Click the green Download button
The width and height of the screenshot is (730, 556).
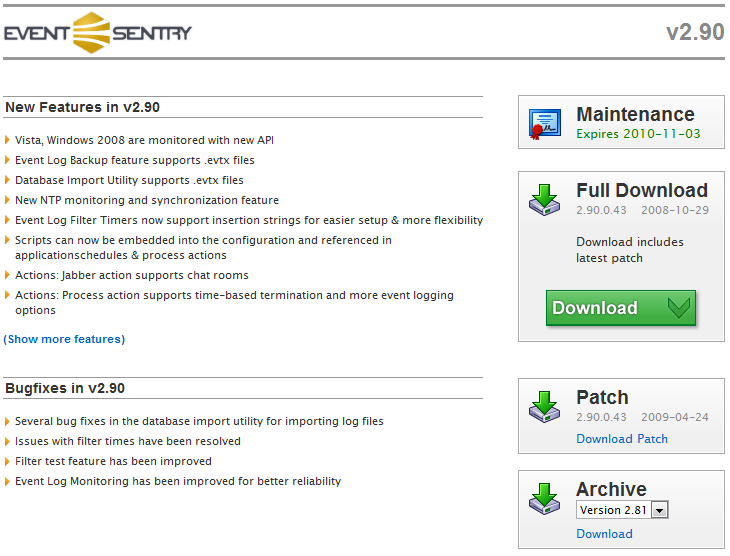(621, 308)
